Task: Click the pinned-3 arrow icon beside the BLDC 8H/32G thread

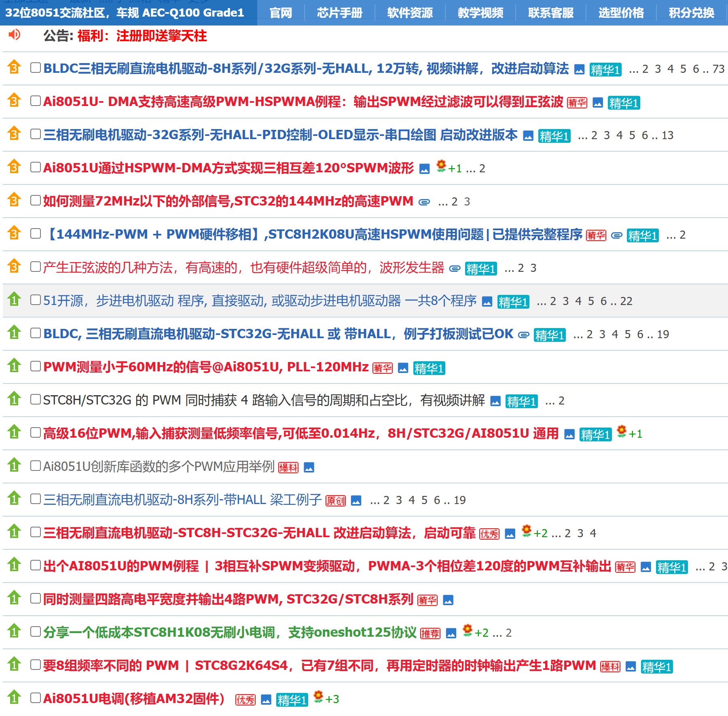Action: click(14, 68)
